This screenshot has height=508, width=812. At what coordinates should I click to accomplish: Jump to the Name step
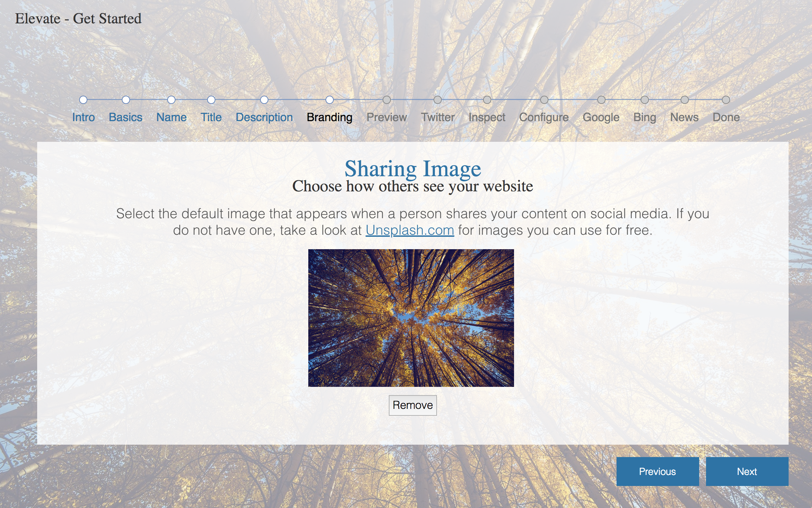click(x=171, y=117)
